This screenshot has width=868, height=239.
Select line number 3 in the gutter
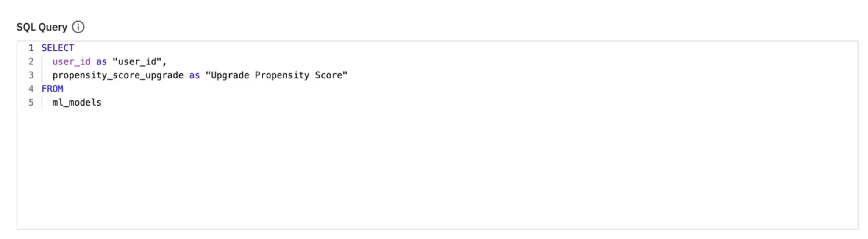(31, 75)
